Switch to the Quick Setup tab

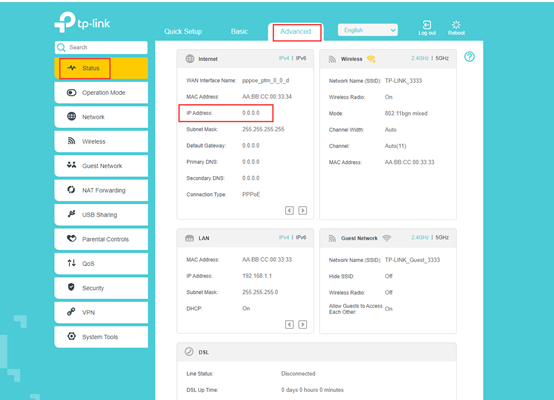[x=183, y=31]
